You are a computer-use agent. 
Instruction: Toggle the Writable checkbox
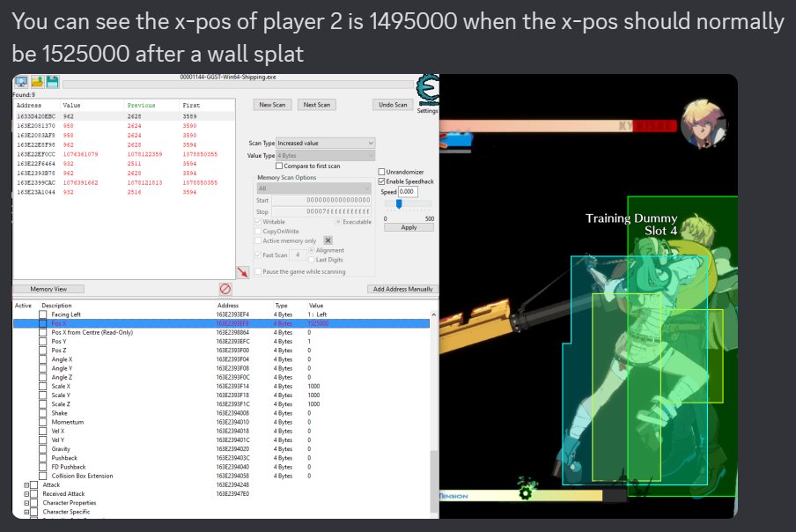pos(258,222)
